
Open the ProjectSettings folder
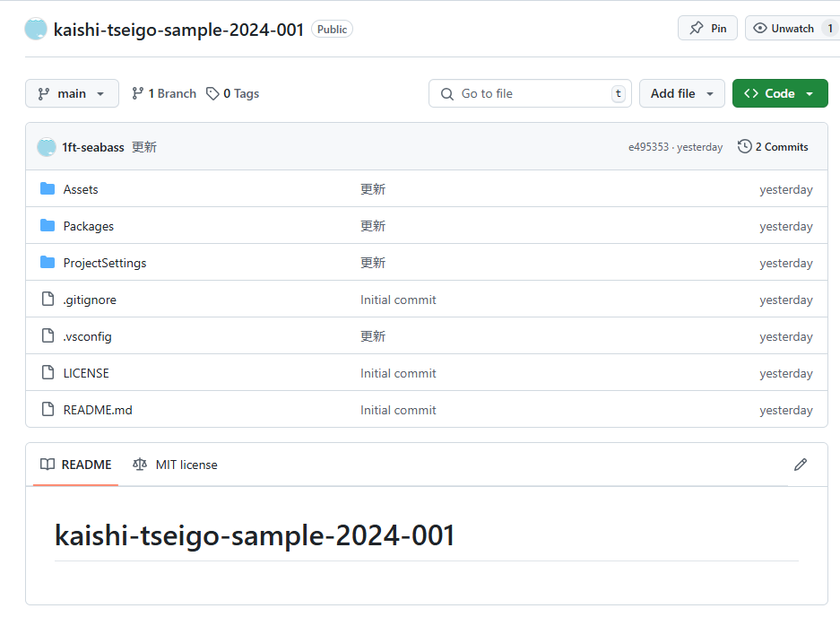[104, 263]
